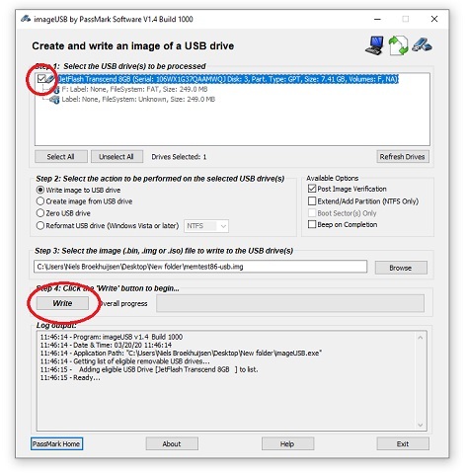Select the Unknown filesystem partition icon
Image resolution: width=467 pixels, height=476 pixels.
point(55,100)
